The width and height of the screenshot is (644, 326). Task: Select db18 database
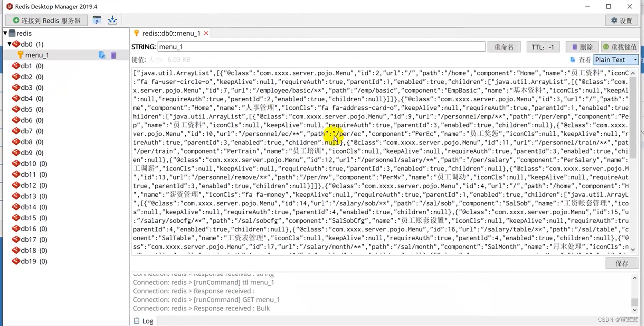(x=34, y=250)
